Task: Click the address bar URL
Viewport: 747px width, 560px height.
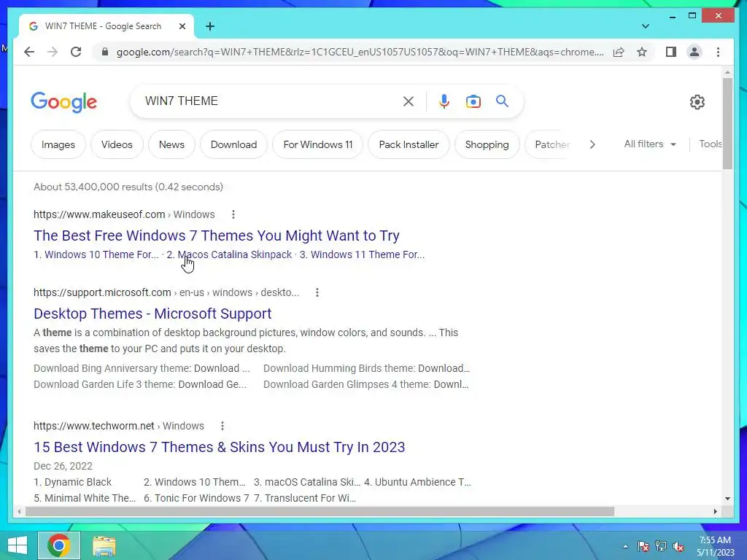Action: (360, 52)
